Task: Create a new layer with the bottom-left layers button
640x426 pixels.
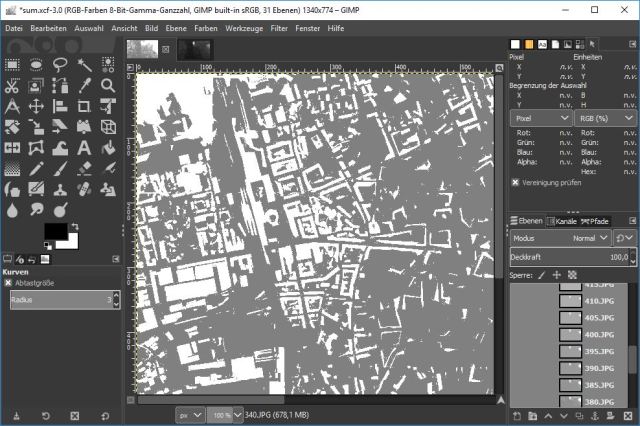Action: tap(517, 416)
